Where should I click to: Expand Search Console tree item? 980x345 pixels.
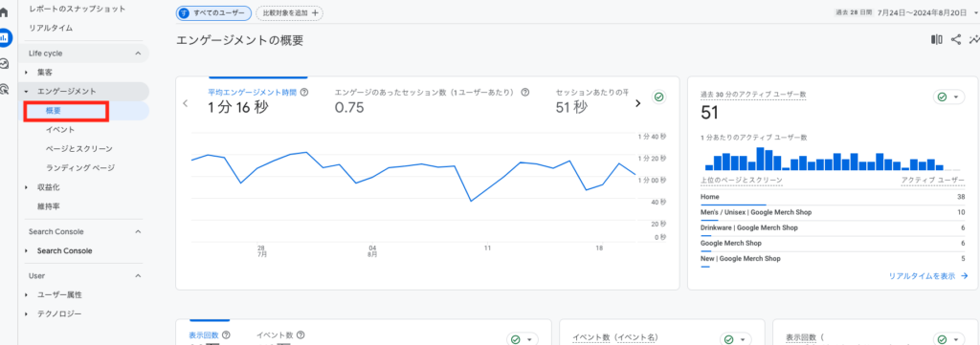(26, 250)
